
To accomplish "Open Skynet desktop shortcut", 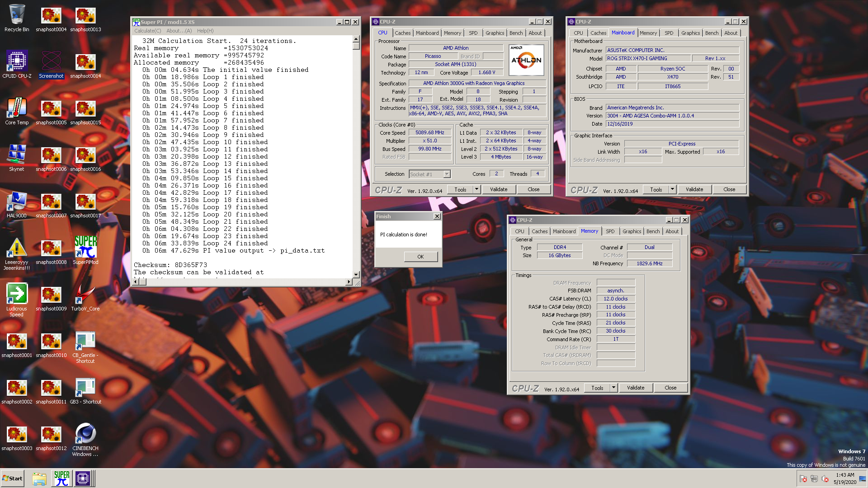I will point(17,158).
